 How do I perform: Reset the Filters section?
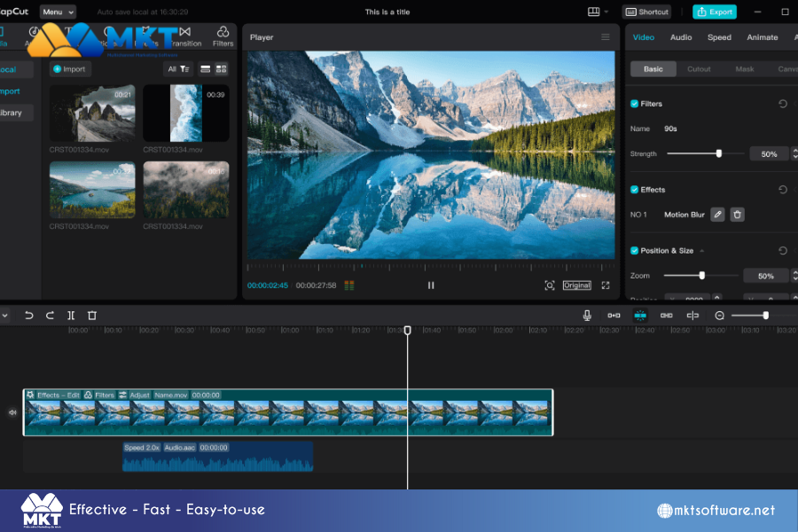pos(783,104)
